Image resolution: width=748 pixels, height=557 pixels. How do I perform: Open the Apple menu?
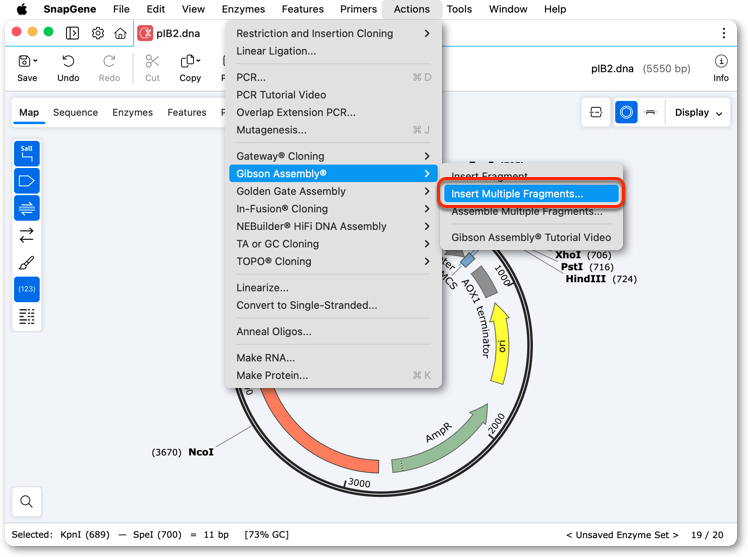(21, 9)
